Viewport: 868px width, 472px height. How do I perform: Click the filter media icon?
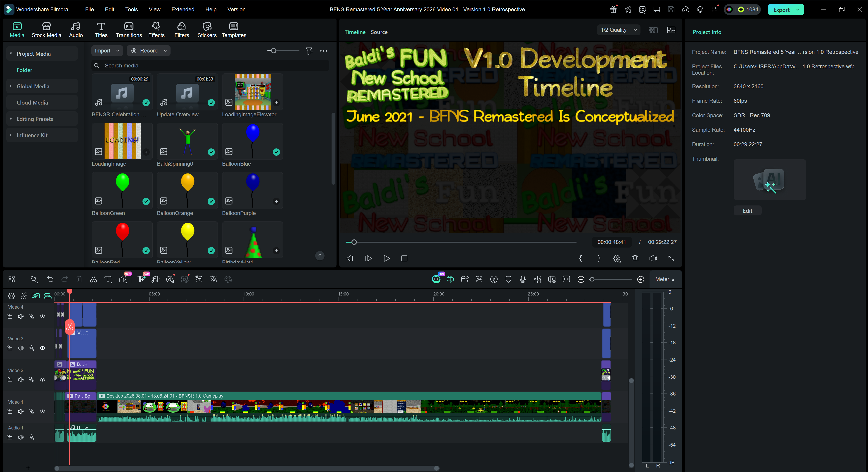click(309, 51)
